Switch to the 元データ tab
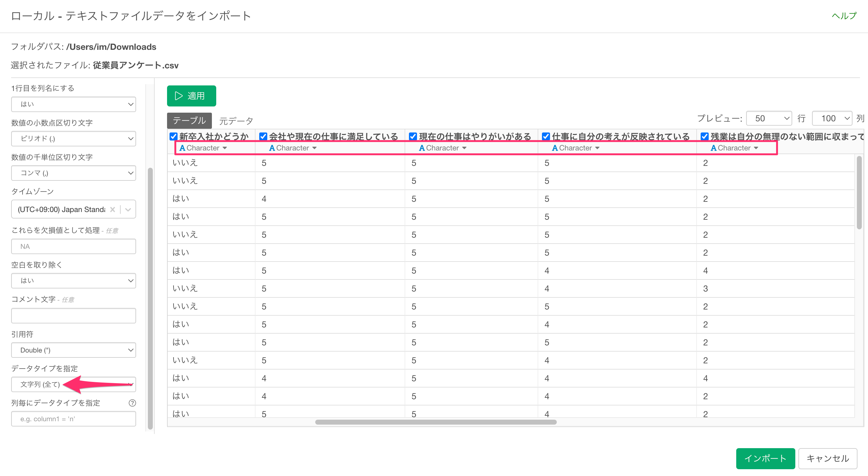 coord(236,120)
